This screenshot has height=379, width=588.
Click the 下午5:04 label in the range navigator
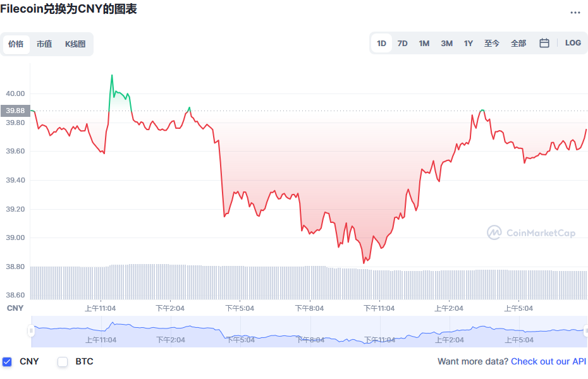(240, 340)
